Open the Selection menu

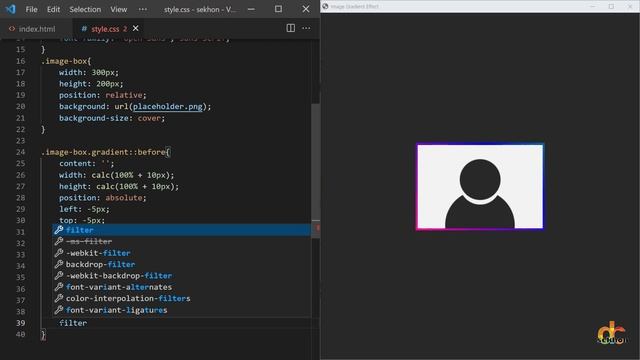85,9
